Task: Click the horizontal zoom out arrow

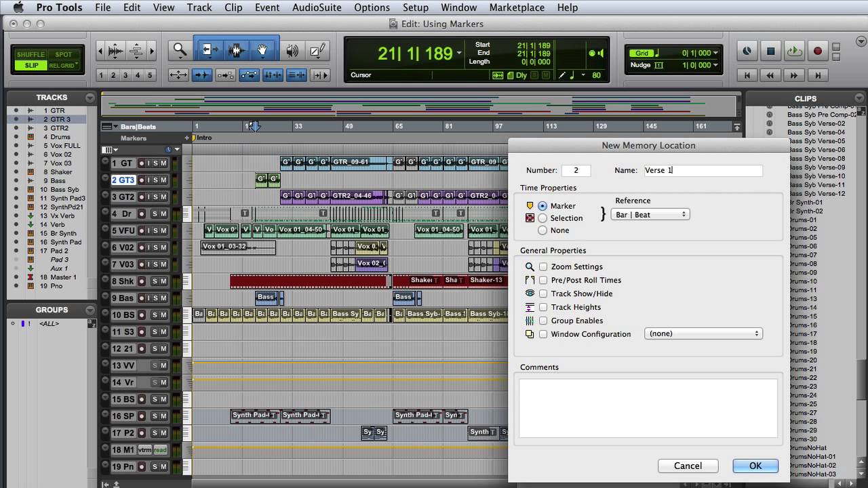Action: click(100, 51)
